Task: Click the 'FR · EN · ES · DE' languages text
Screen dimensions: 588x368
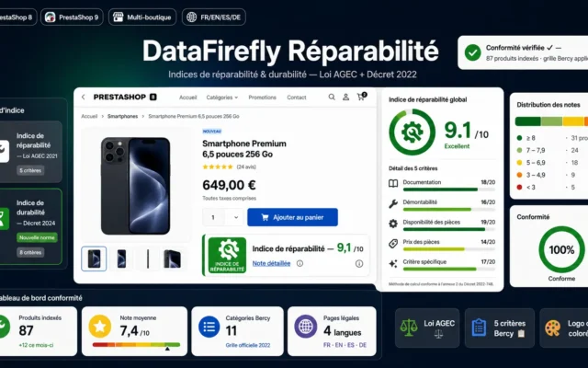Action: pos(345,345)
